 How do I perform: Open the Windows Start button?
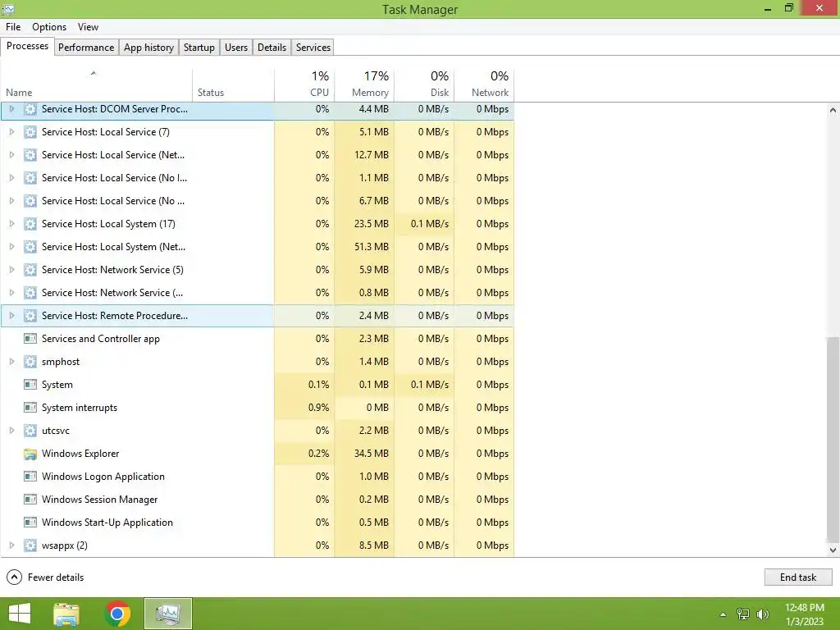coord(20,614)
